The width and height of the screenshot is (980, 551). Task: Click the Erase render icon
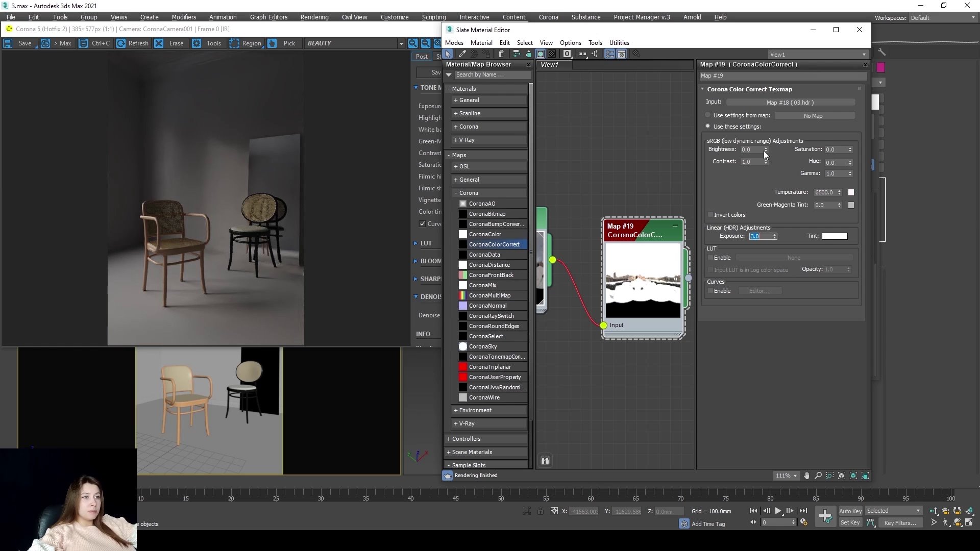[x=159, y=43]
